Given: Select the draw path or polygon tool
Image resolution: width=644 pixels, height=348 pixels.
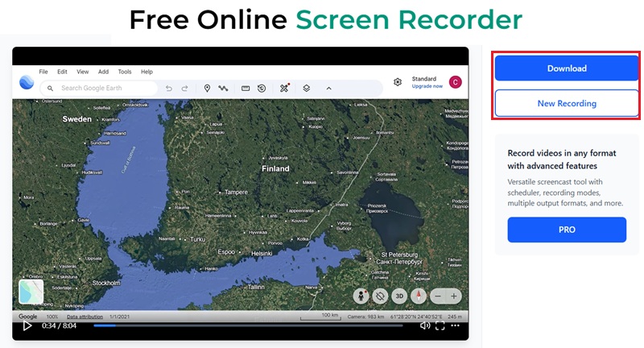Looking at the screenshot, I should [x=223, y=89].
